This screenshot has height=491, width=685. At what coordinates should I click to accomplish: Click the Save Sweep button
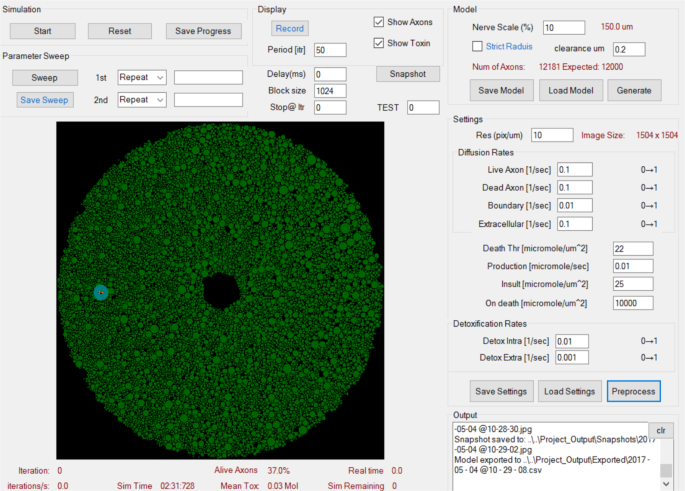[x=44, y=99]
